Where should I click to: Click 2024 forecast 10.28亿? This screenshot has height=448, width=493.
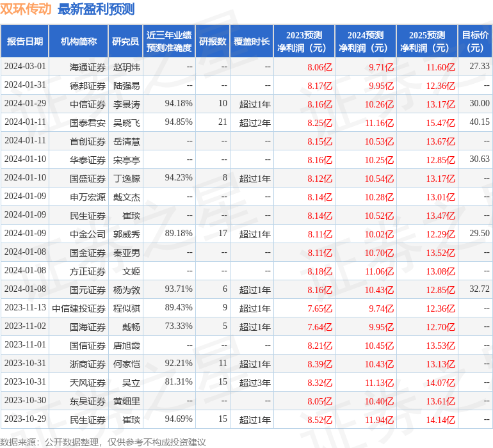[379, 197]
